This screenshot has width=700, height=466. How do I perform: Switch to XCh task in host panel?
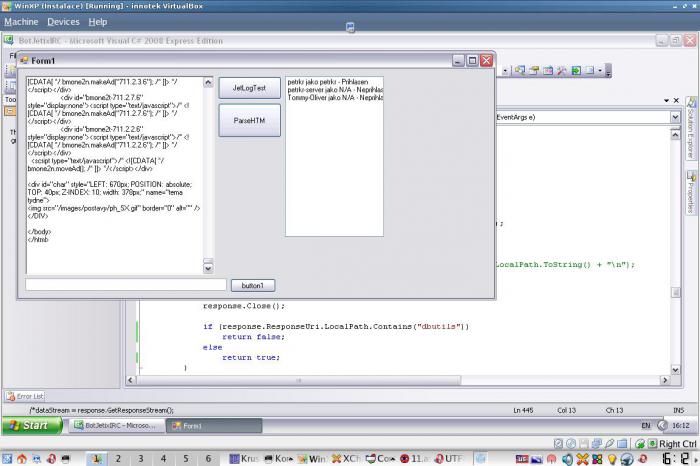pos(346,458)
